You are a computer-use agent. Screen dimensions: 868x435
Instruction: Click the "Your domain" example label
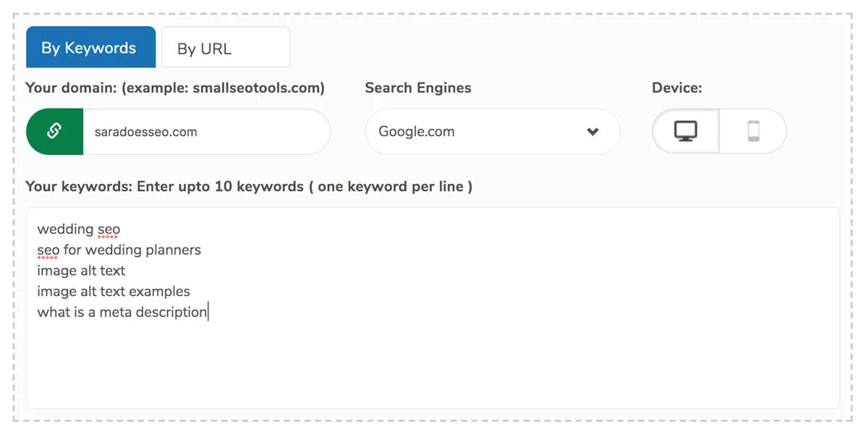tap(175, 88)
